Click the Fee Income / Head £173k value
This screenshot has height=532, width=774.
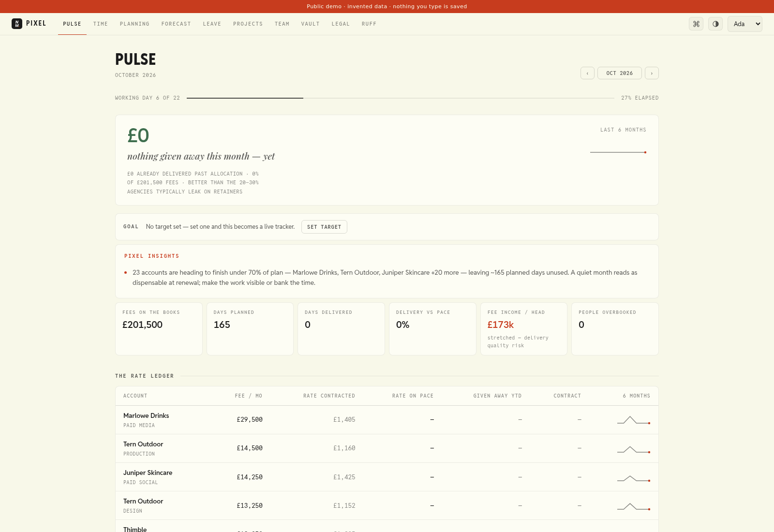pos(501,325)
